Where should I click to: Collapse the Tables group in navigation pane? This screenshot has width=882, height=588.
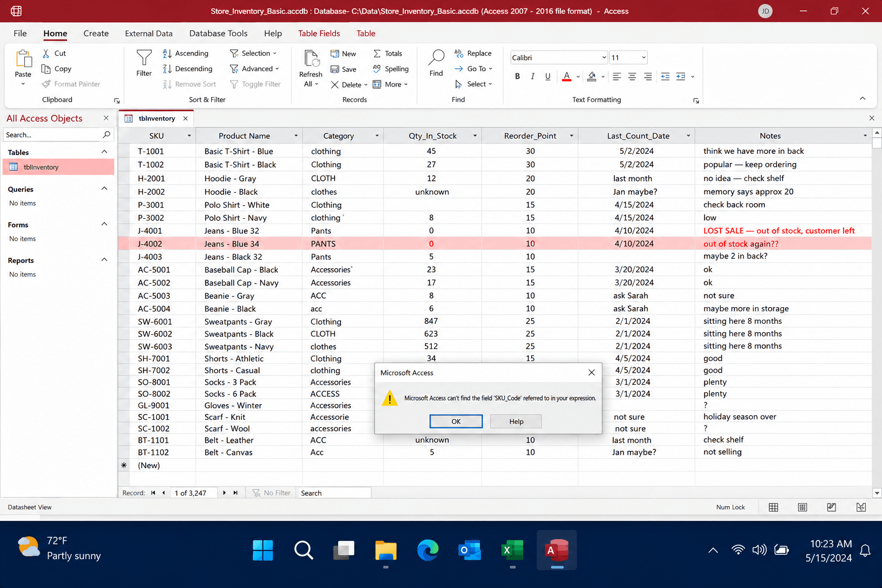(105, 152)
